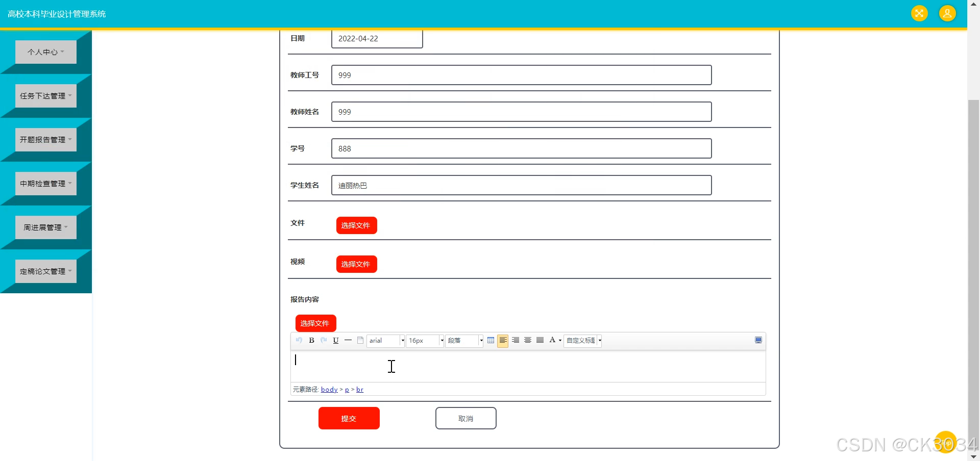Click the font color A icon

coord(552,340)
